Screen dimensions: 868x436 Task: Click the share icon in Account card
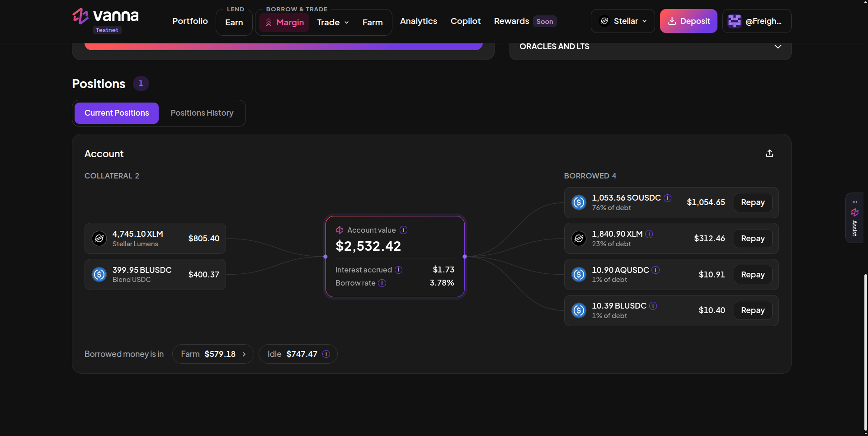[x=769, y=154]
